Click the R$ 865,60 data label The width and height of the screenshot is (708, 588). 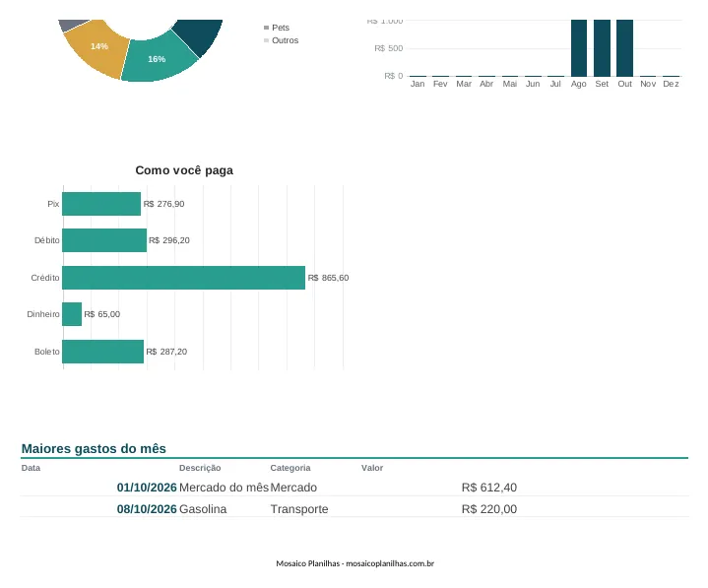[328, 278]
